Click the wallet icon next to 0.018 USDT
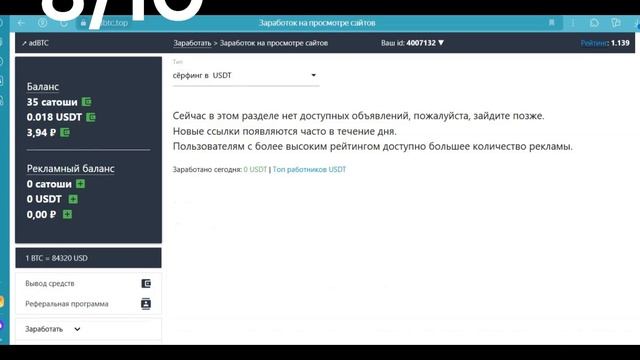Screen dimensions: 640x360 pyautogui.click(x=91, y=117)
